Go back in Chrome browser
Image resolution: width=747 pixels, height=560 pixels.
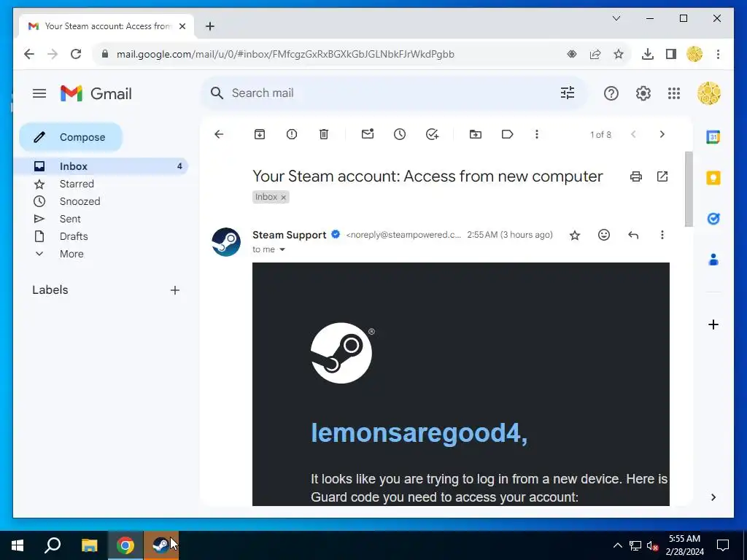click(29, 54)
